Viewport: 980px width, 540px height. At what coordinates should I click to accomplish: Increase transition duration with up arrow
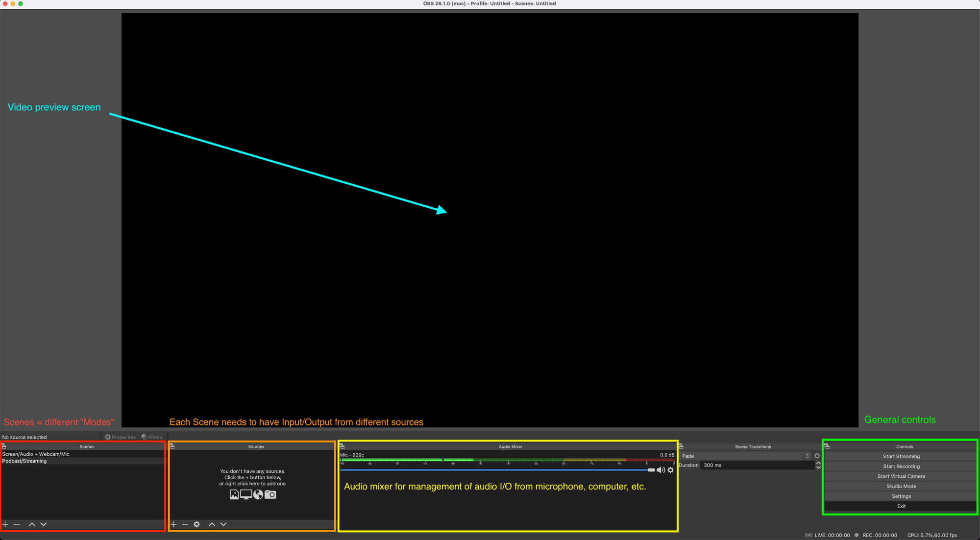click(x=818, y=463)
